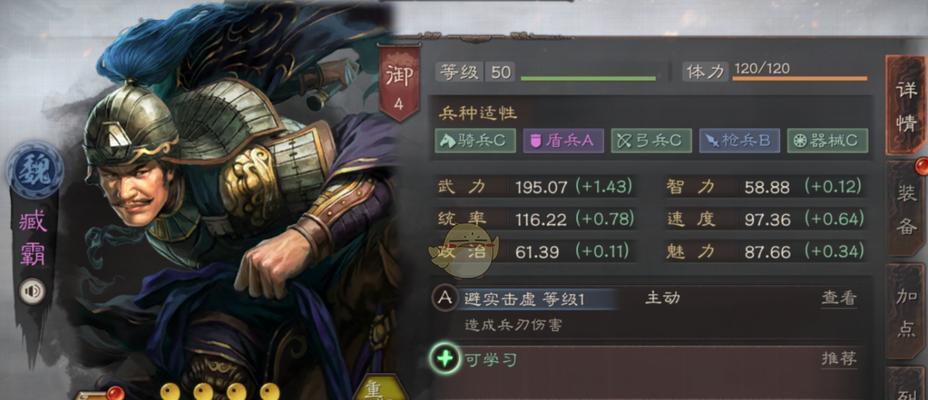928x400 pixels.
Task: Click the red 御 cost banner
Action: [399, 82]
